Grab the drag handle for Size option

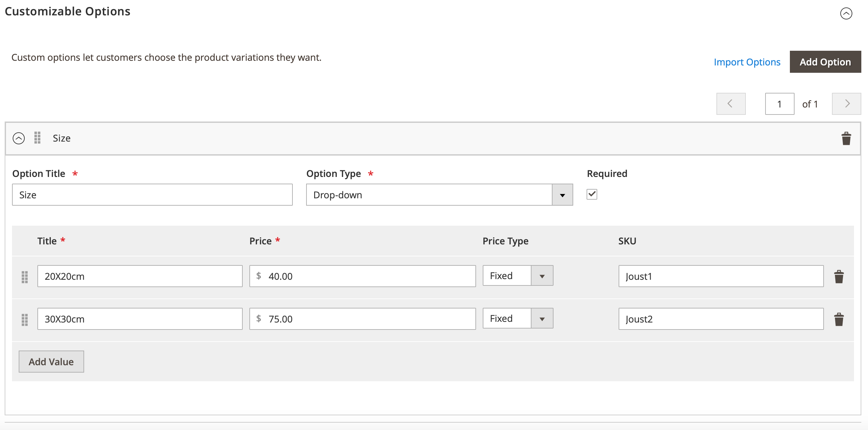click(x=37, y=138)
